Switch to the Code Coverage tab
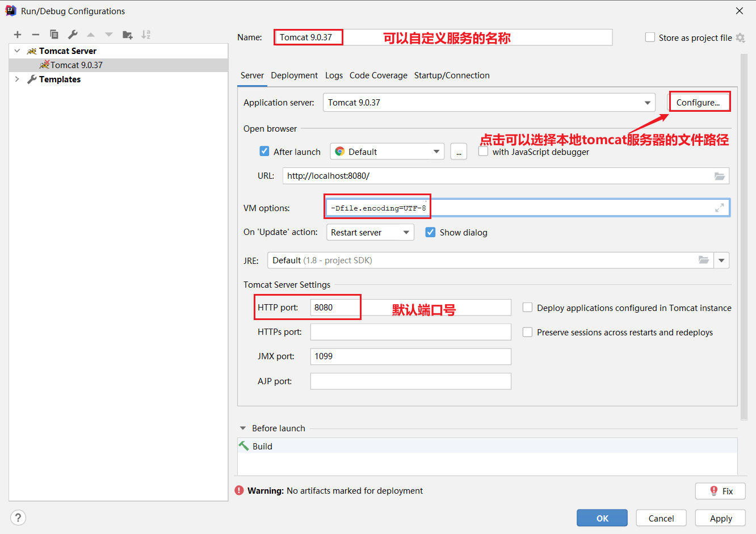Screen dimensions: 756x534 pos(379,75)
